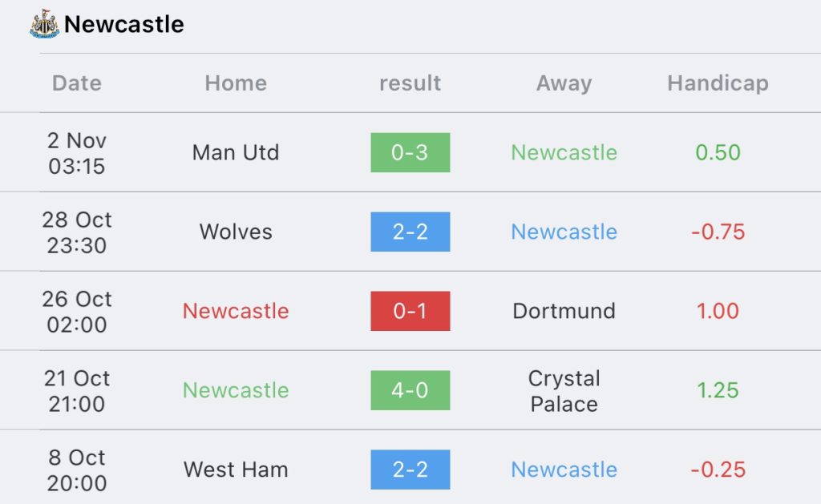Image resolution: width=821 pixels, height=504 pixels.
Task: Select the Home column header
Action: click(x=236, y=83)
